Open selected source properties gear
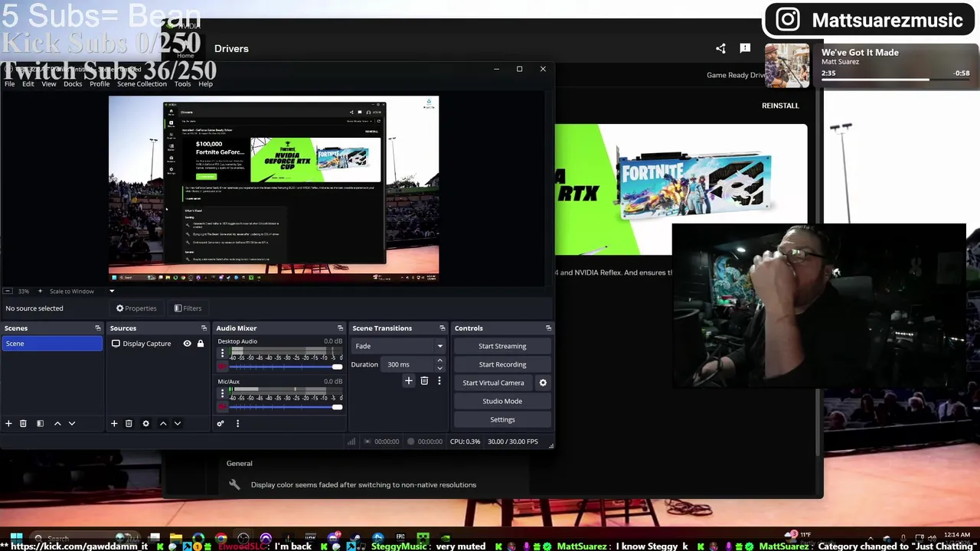 pos(145,423)
